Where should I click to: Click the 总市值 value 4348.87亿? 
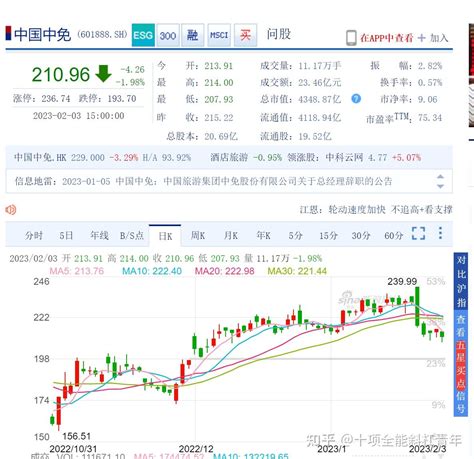click(x=320, y=99)
